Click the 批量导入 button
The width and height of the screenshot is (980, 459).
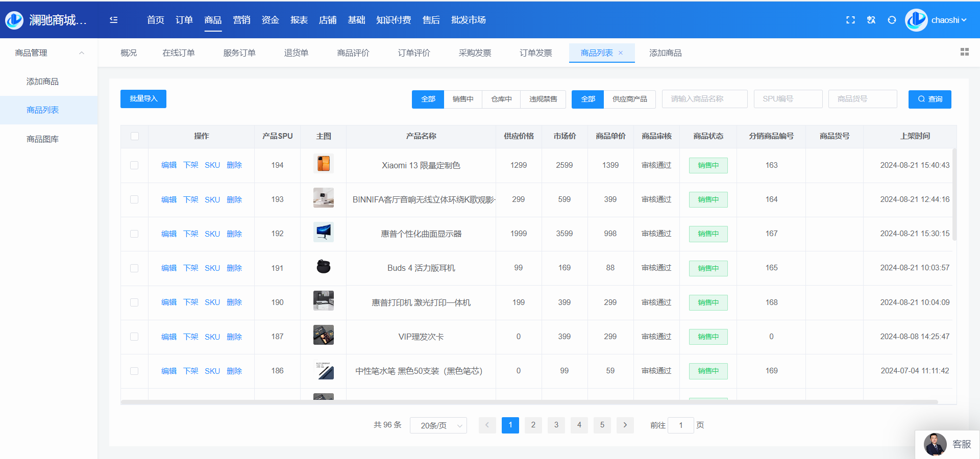click(x=143, y=99)
